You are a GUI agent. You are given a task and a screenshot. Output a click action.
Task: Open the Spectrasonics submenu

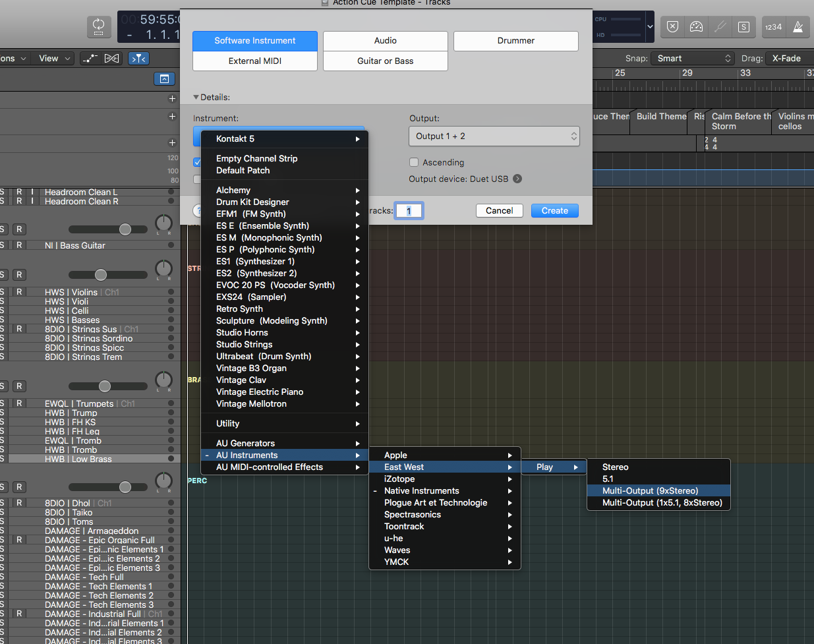445,514
